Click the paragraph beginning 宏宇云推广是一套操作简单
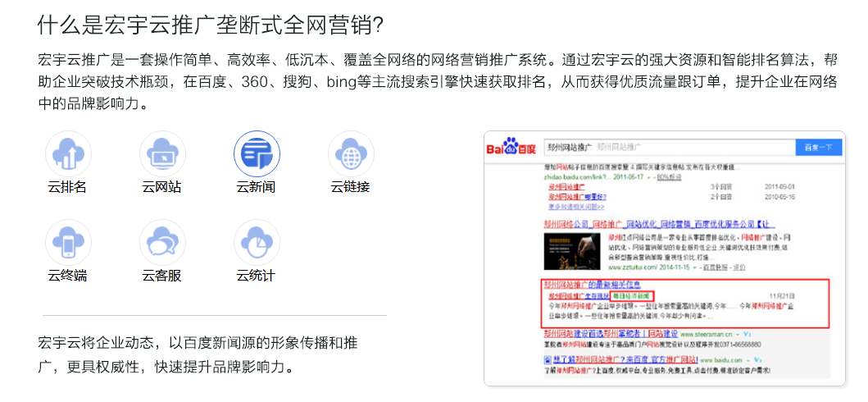The width and height of the screenshot is (868, 402). click(x=438, y=83)
